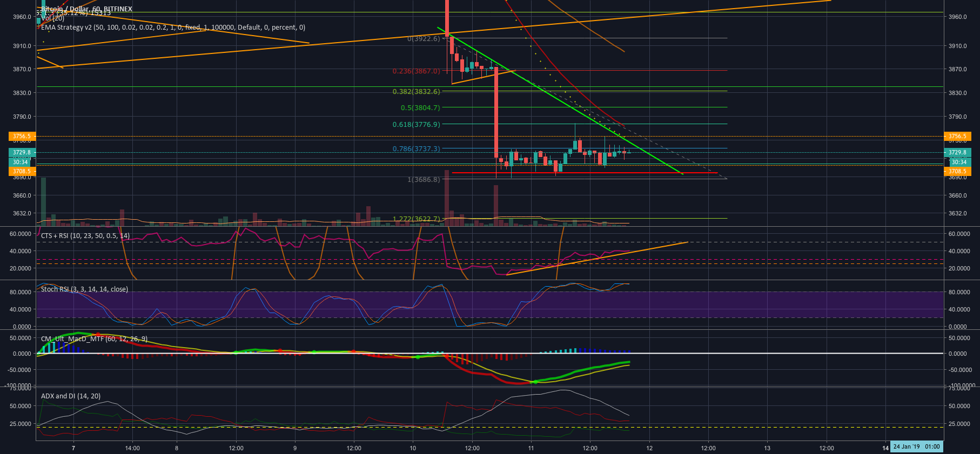The image size is (980, 454).
Task: Click 60.0000 on the CTS + RSI right scale
Action: [x=959, y=234]
